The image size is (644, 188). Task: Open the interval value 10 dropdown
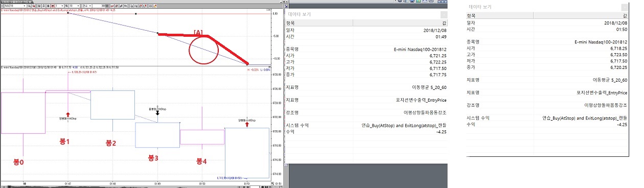click(x=75, y=6)
